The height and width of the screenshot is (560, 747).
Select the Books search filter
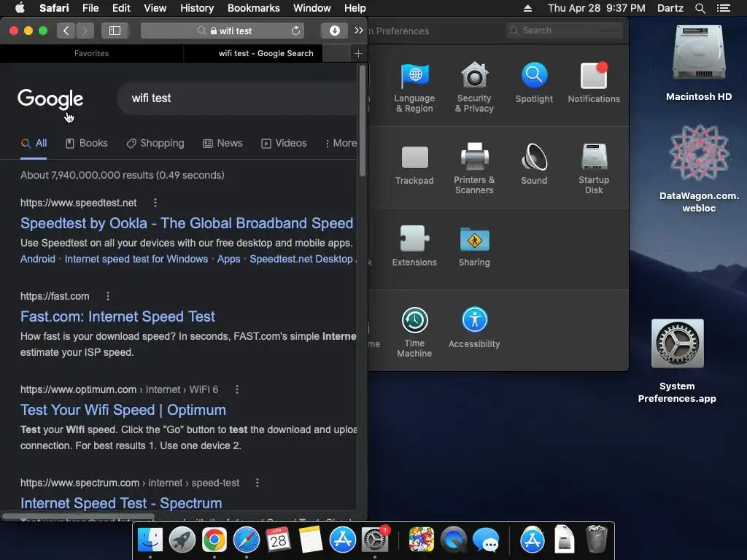[x=86, y=144]
